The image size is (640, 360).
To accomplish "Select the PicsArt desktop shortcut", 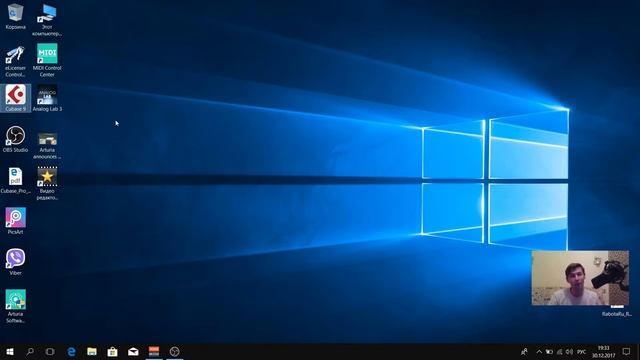I will coord(15,221).
